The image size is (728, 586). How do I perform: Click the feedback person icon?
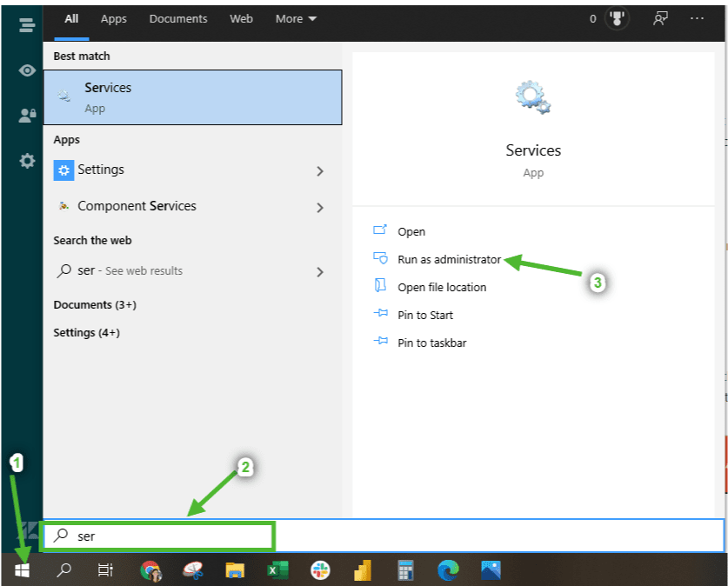pyautogui.click(x=660, y=18)
